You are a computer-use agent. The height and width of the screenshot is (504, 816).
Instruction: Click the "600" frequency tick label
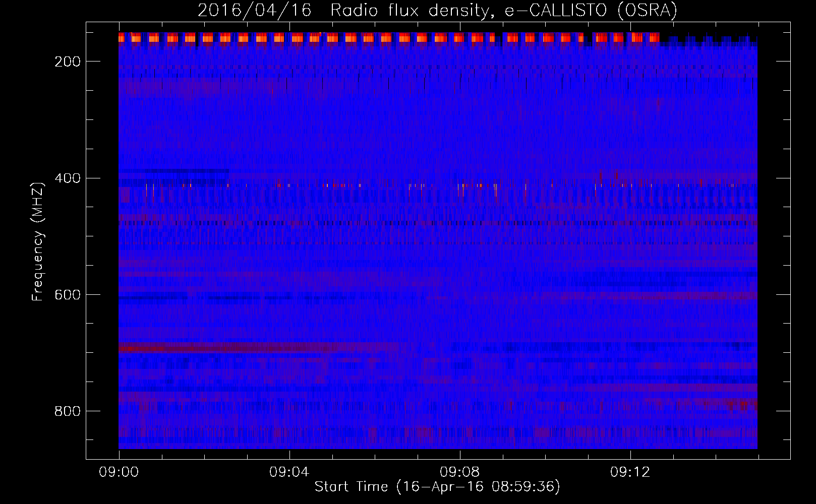pos(68,295)
